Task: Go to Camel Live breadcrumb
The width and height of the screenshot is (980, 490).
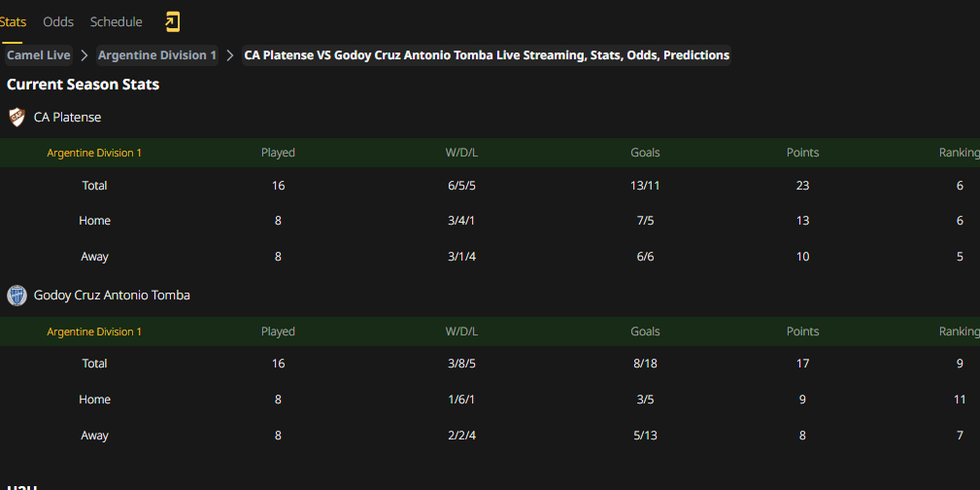Action: pyautogui.click(x=39, y=55)
